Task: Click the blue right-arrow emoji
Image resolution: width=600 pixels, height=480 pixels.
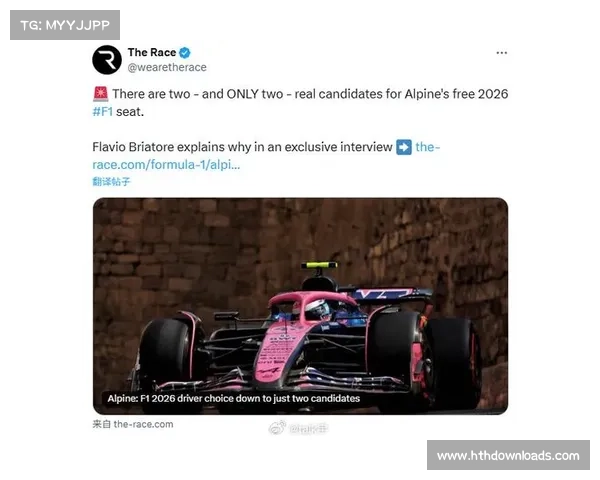Action: click(404, 147)
